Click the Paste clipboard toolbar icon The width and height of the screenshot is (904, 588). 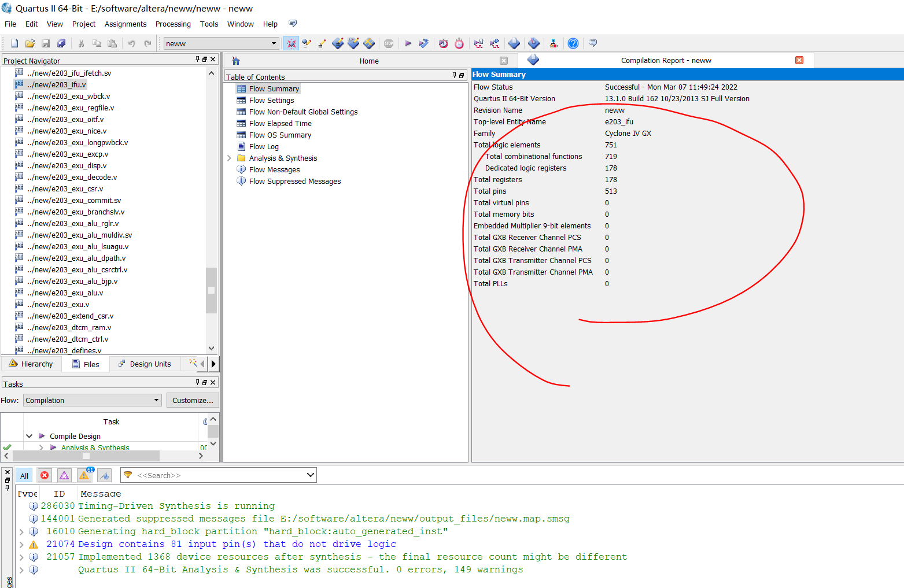pyautogui.click(x=113, y=43)
